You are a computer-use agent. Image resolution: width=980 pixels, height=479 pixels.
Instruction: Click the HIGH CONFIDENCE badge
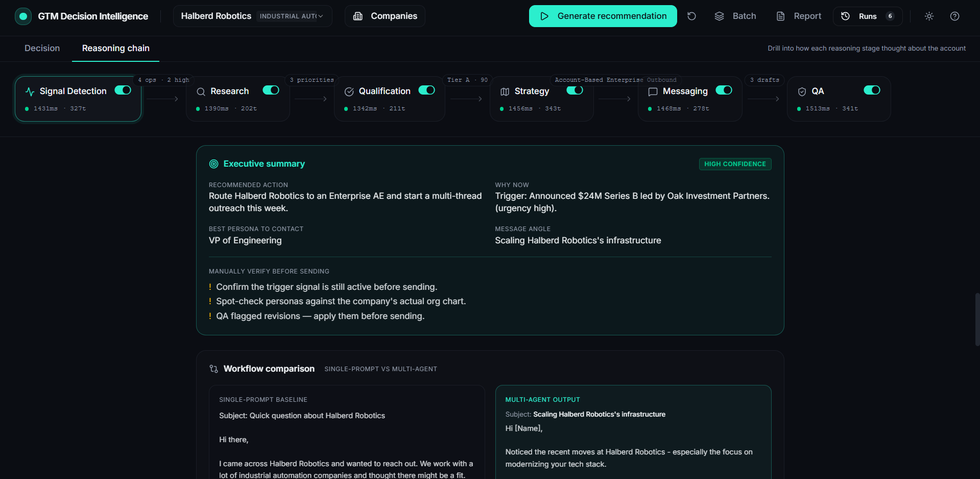tap(735, 164)
